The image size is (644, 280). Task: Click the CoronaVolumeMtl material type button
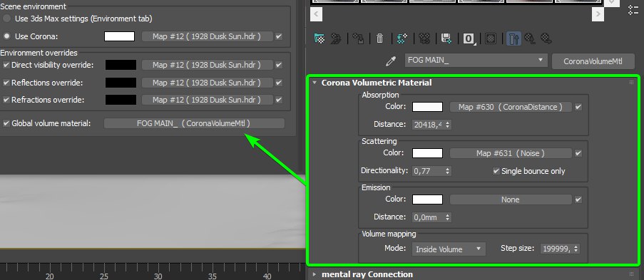pos(593,61)
